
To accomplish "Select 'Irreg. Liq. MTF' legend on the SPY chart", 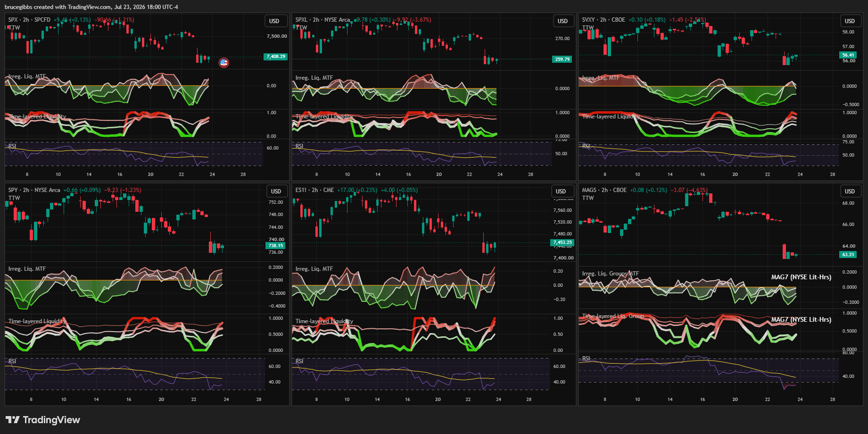I will [27, 269].
